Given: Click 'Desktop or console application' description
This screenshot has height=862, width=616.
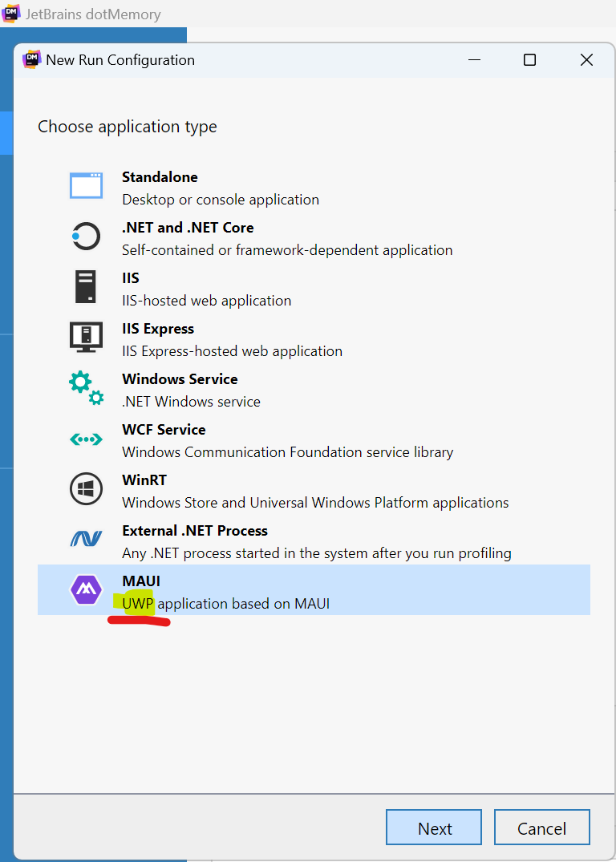Looking at the screenshot, I should click(x=221, y=200).
